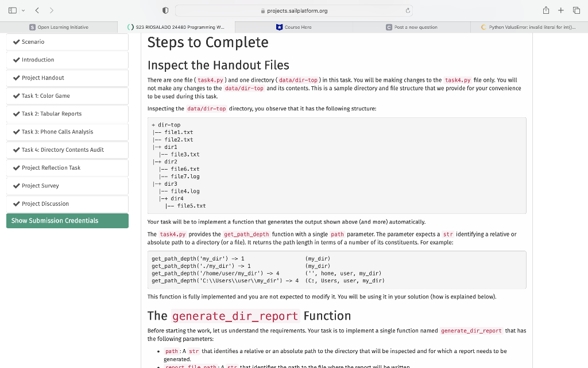
Task: Open the Share menu
Action: 546,10
